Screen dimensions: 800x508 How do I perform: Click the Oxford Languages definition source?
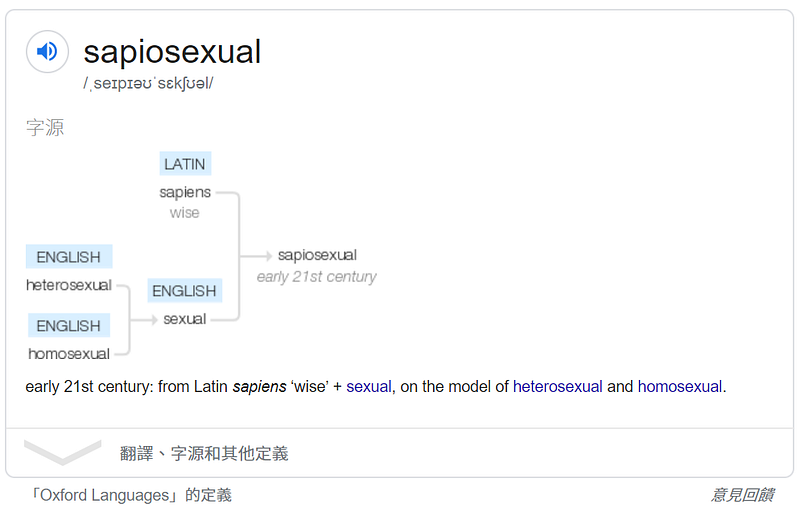(x=131, y=495)
